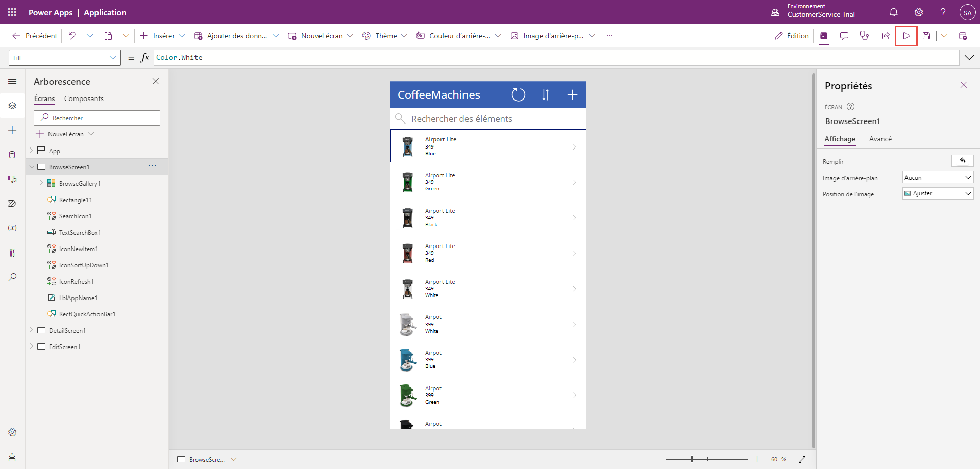Open the paste dropdown arrow

tap(126, 36)
